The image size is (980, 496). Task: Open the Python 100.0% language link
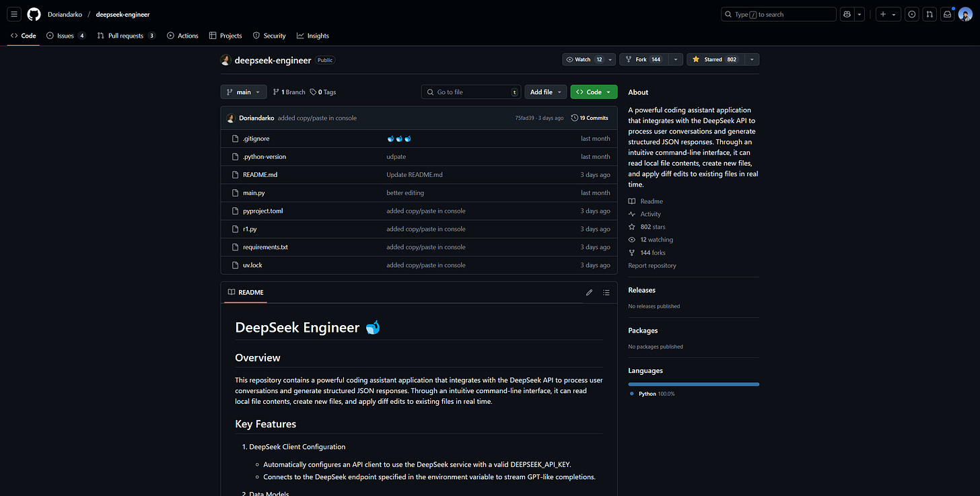[652, 394]
